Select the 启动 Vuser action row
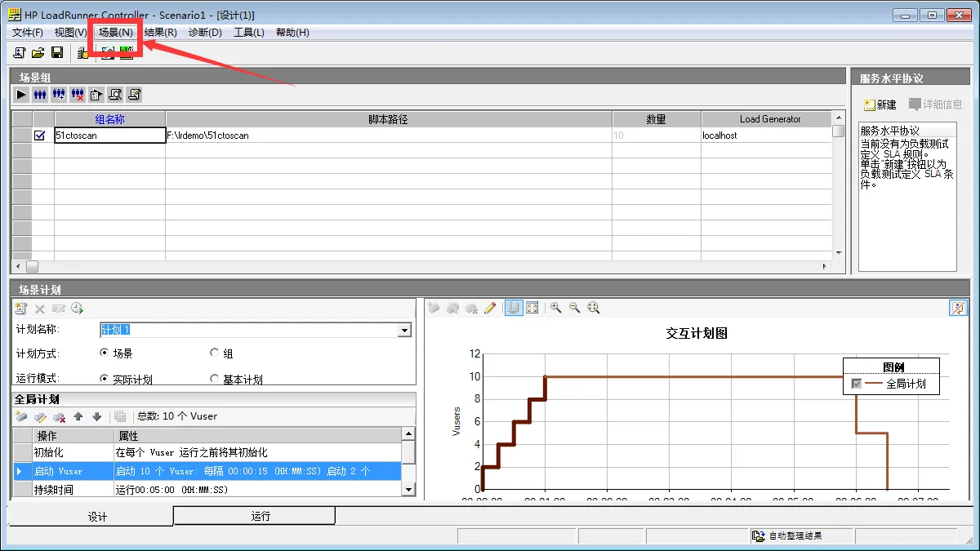The height and width of the screenshot is (551, 980). [207, 471]
